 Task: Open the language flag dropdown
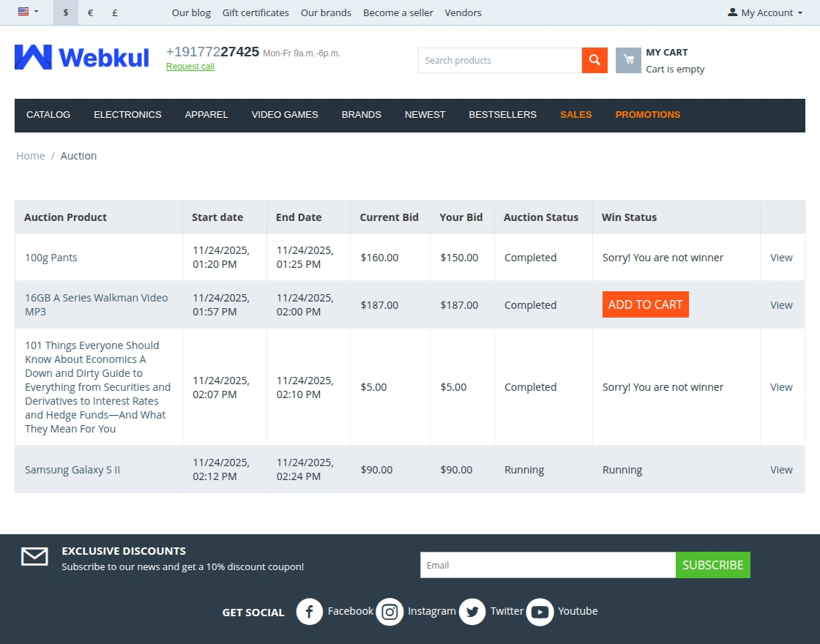point(25,12)
